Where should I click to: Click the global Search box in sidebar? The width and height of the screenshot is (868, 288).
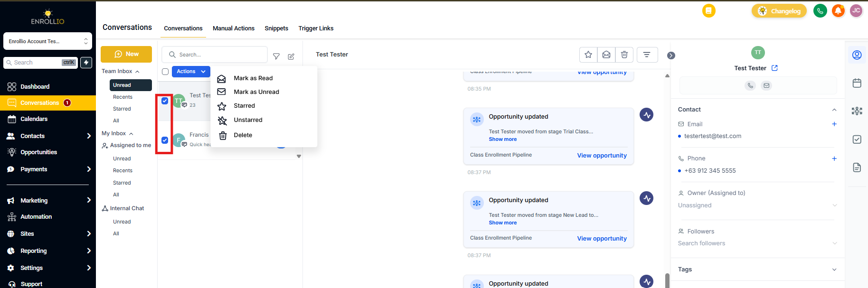click(40, 63)
